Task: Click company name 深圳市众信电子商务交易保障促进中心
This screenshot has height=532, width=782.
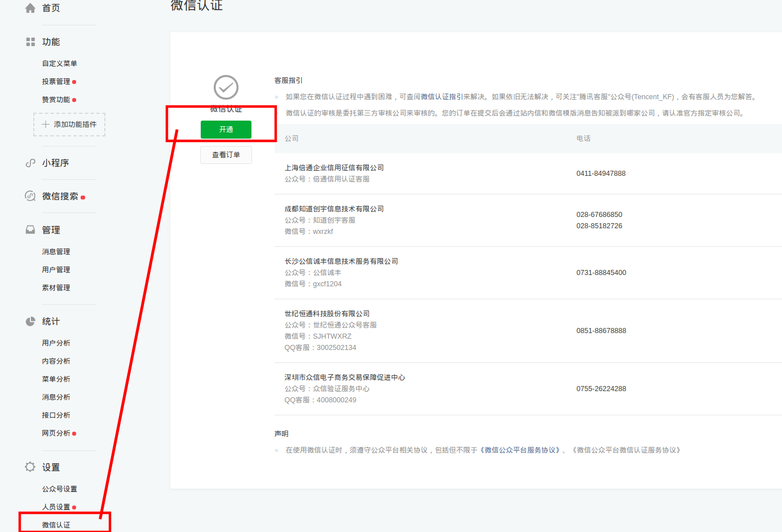Action: click(x=345, y=378)
